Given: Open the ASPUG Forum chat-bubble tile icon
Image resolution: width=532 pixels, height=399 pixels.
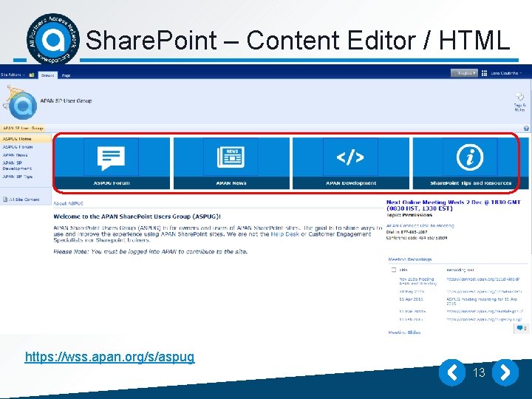Looking at the screenshot, I should click(x=111, y=158).
